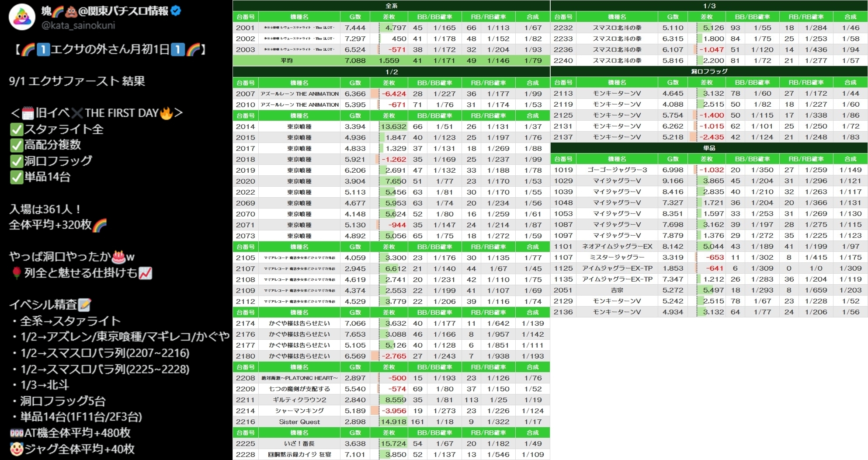Click the -3.956 difference value
The width and height of the screenshot is (868, 460).
[x=394, y=411]
